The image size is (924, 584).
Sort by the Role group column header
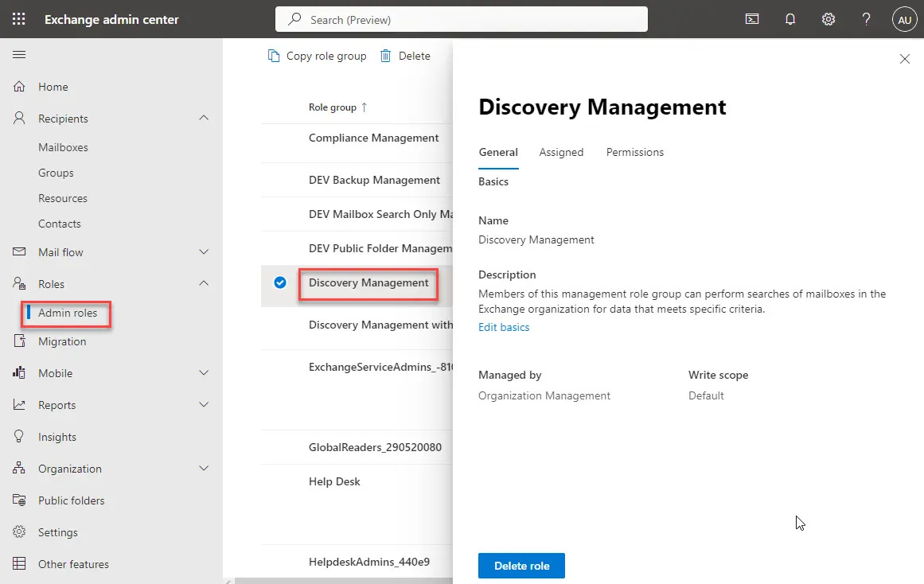pyautogui.click(x=337, y=107)
